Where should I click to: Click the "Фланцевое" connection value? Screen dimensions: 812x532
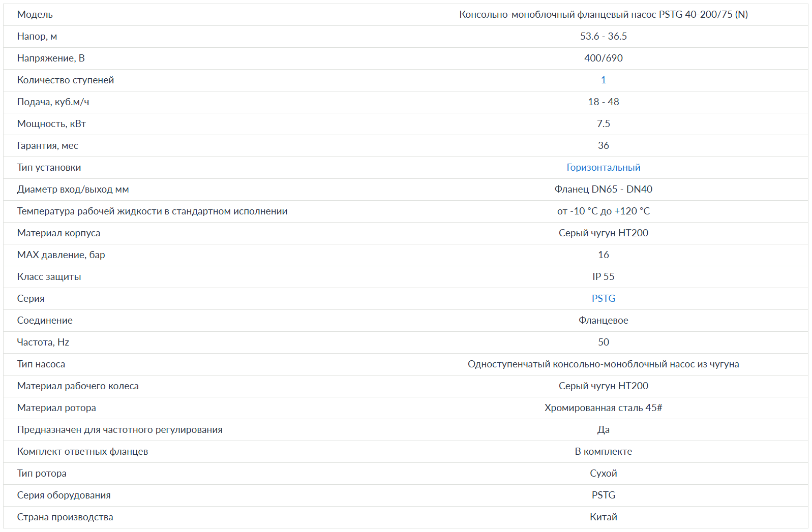603,321
